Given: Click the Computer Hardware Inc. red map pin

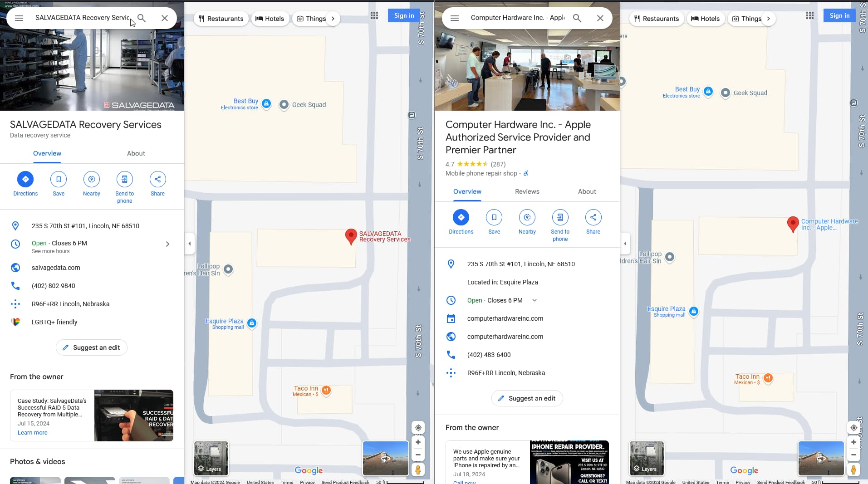Looking at the screenshot, I should click(793, 224).
